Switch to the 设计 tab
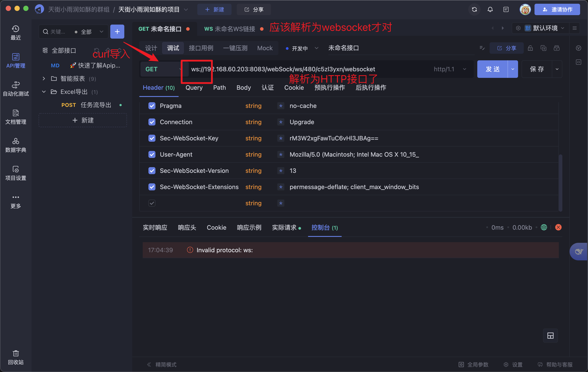The height and width of the screenshot is (372, 588). (151, 48)
